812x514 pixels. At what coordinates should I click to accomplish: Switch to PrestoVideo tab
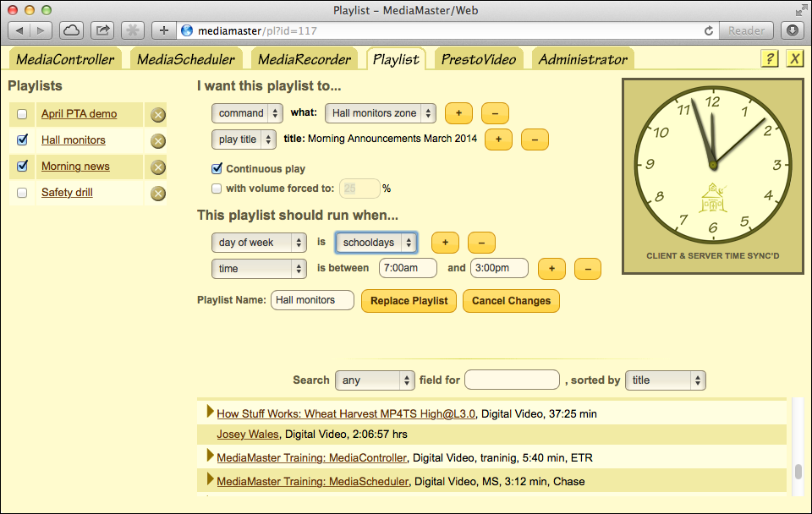(479, 59)
